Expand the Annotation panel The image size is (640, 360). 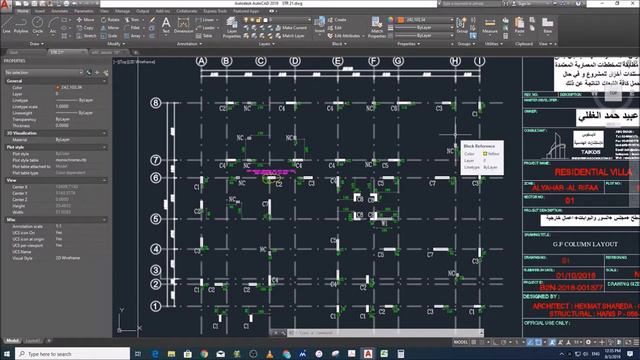click(x=189, y=44)
